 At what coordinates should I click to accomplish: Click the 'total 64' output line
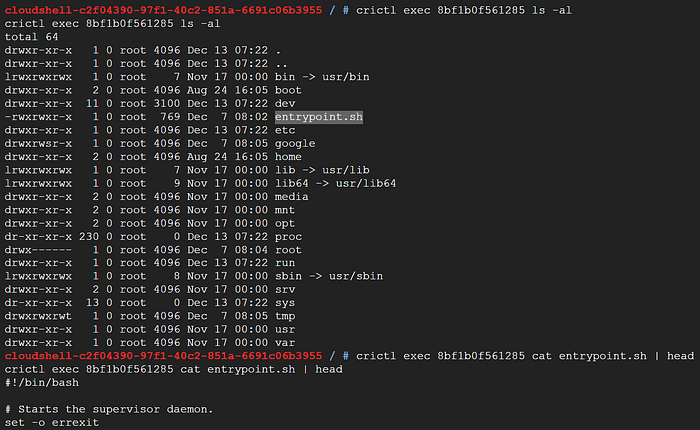32,37
